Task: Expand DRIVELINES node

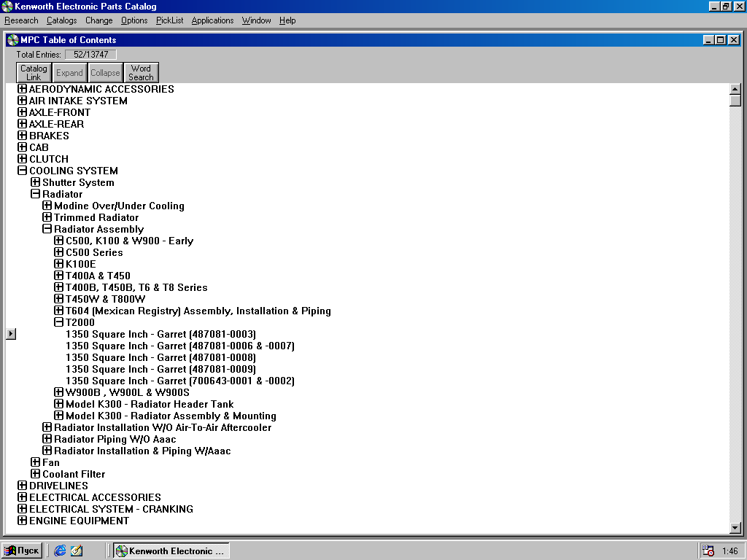Action: (x=22, y=485)
